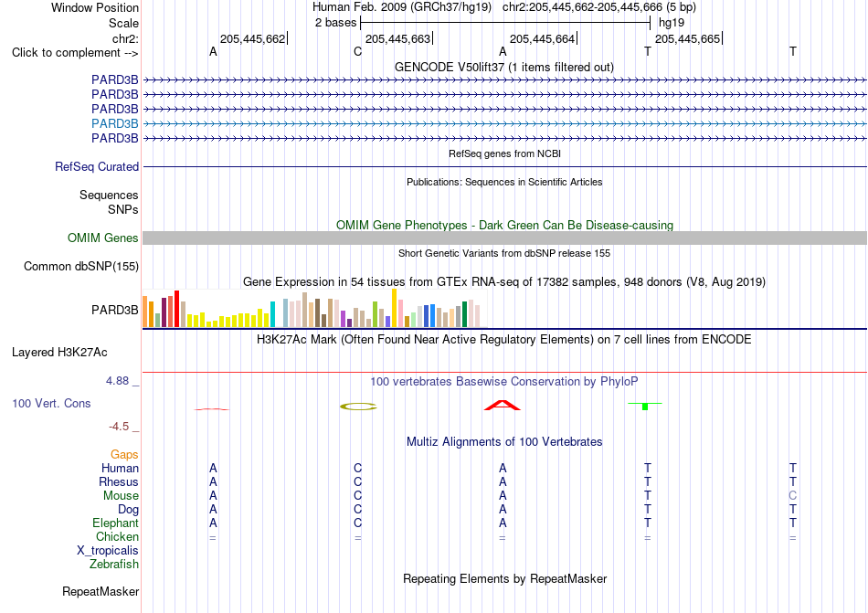Click the tallest gold bar in GTEx chart
Image resolution: width=868 pixels, height=613 pixels.
[394, 308]
